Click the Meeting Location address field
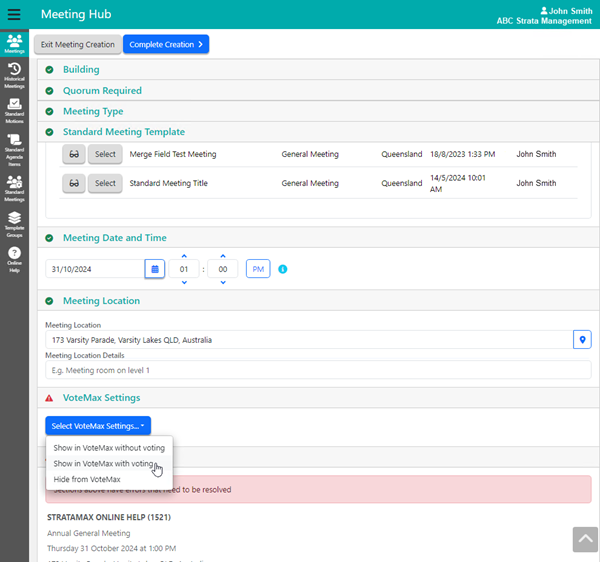 pos(309,340)
